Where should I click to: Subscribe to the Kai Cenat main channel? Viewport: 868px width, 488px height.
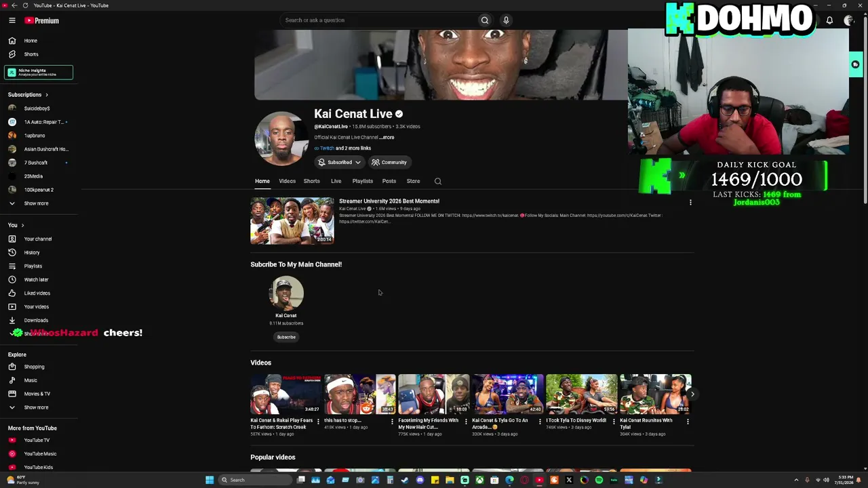point(286,337)
